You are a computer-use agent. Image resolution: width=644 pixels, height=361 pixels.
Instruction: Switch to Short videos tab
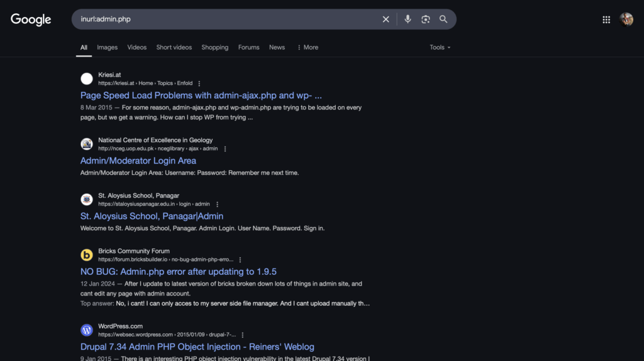(174, 47)
